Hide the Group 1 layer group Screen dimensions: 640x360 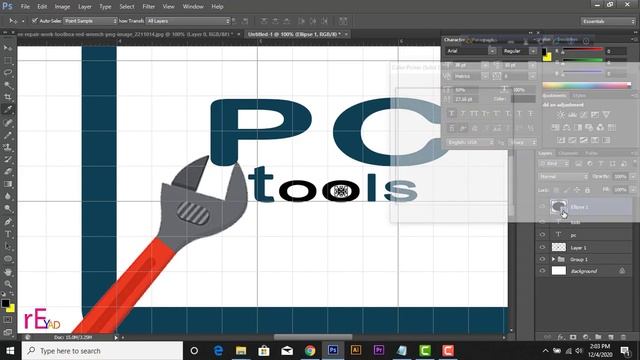point(542,259)
